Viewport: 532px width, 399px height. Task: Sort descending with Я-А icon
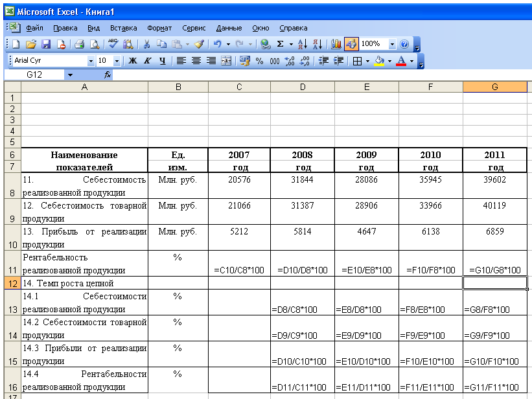click(x=318, y=44)
